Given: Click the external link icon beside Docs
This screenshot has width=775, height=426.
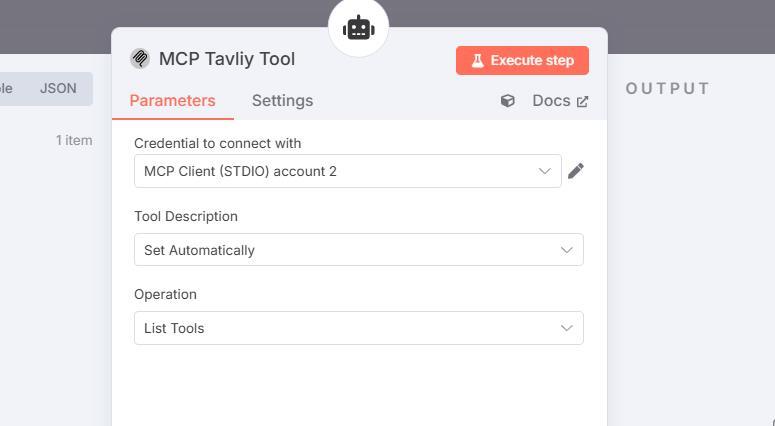Looking at the screenshot, I should point(583,101).
